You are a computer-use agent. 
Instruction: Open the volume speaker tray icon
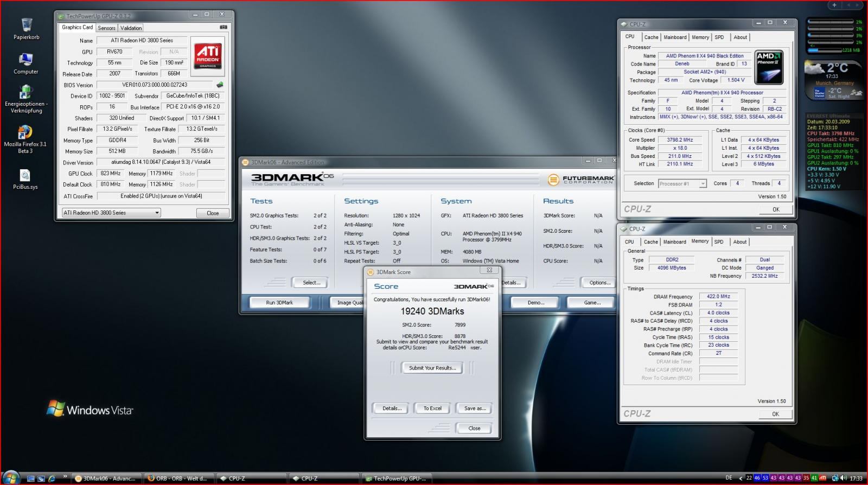click(844, 478)
